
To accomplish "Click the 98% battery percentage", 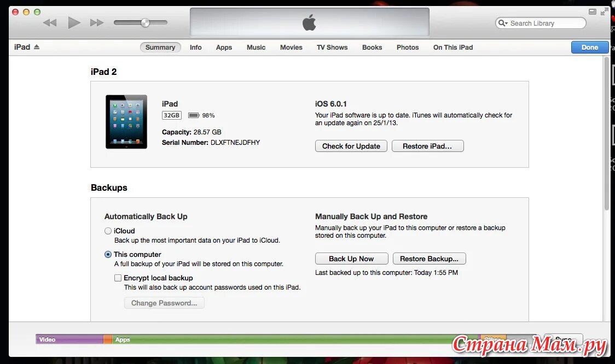I will (x=208, y=115).
